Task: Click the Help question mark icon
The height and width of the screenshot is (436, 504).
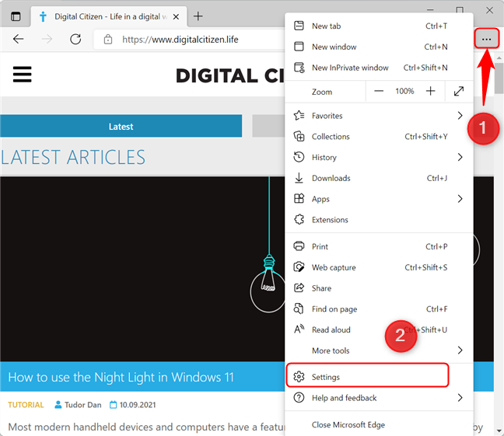Action: [299, 397]
